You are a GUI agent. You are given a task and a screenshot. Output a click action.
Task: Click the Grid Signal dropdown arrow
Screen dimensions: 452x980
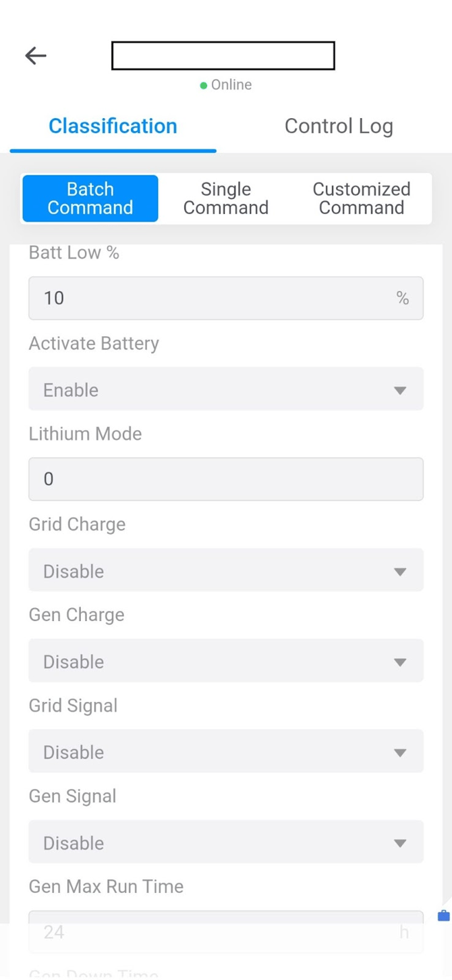(x=400, y=753)
